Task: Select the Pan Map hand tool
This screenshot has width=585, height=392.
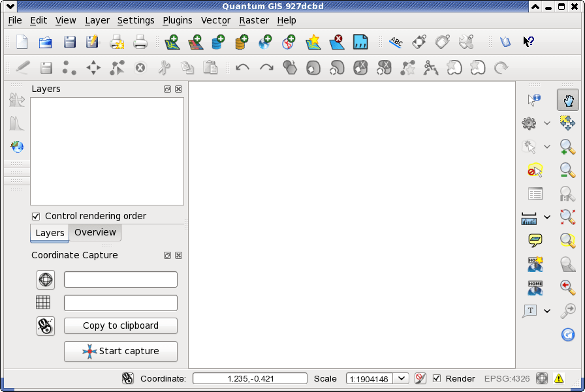Action: 568,100
